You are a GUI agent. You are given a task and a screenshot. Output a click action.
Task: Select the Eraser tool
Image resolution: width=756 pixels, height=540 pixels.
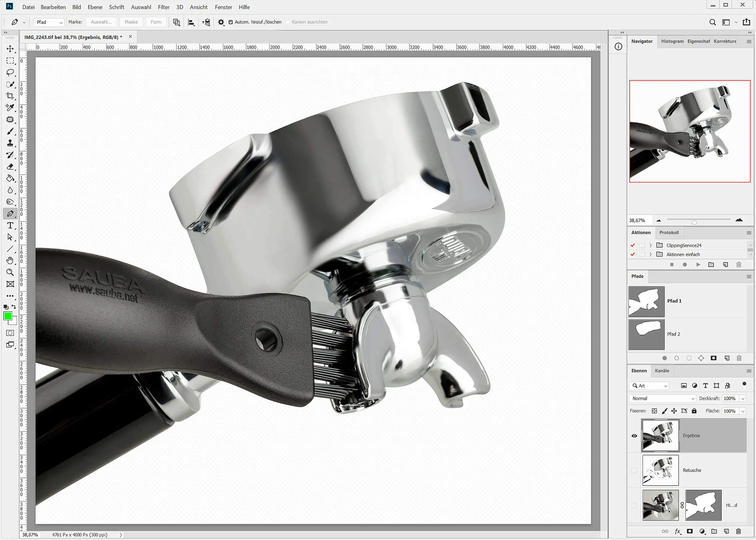click(x=10, y=167)
